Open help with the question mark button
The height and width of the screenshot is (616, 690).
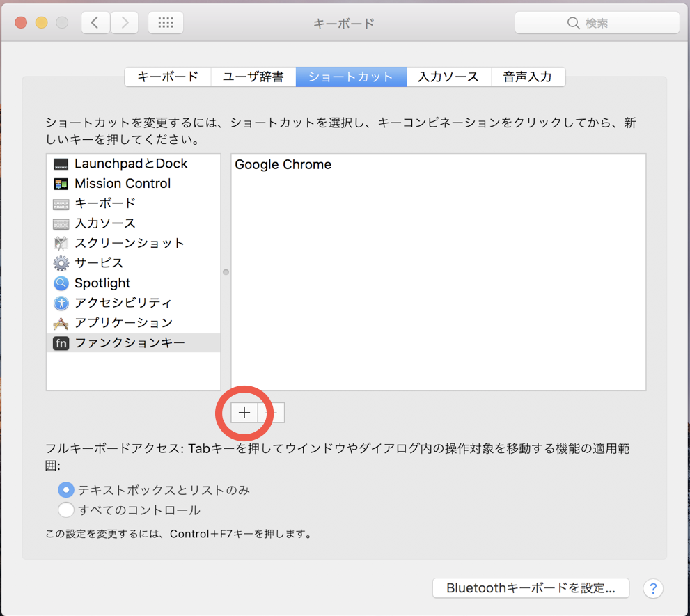[x=652, y=588]
